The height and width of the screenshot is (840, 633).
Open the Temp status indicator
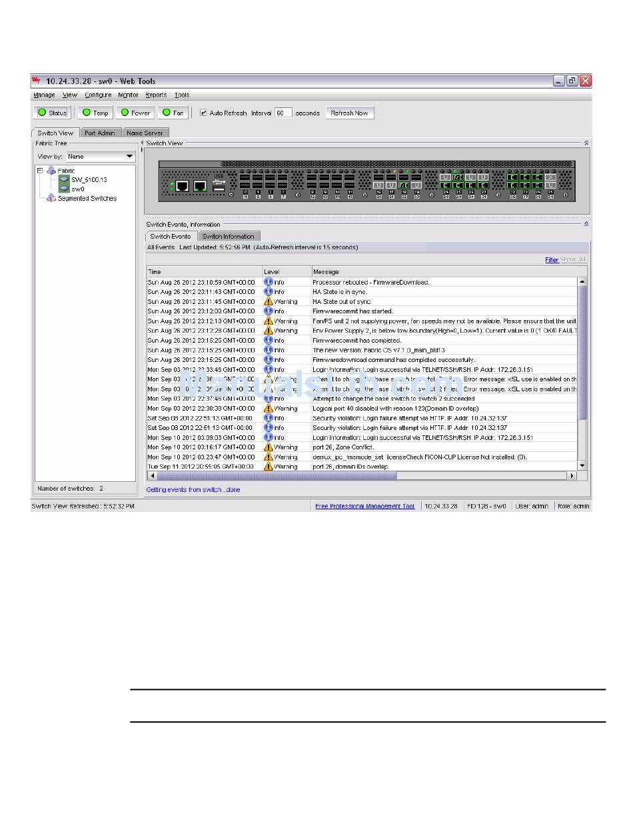95,113
